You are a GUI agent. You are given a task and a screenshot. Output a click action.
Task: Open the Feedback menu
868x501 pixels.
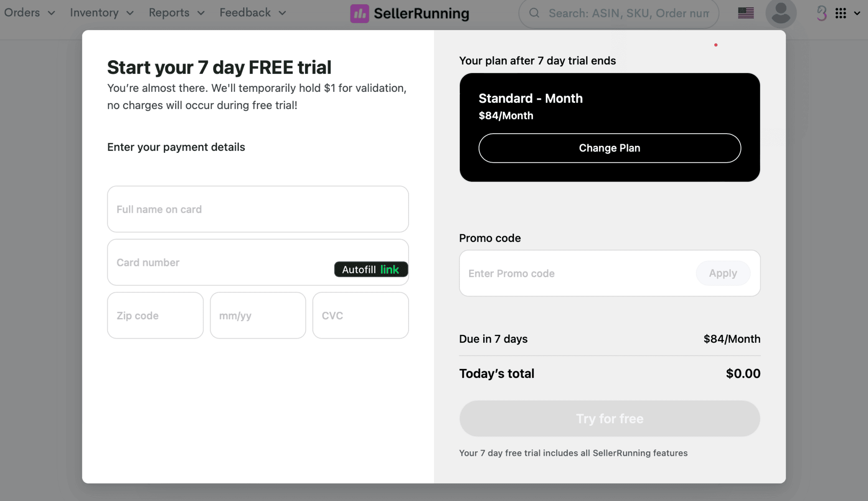(x=253, y=13)
